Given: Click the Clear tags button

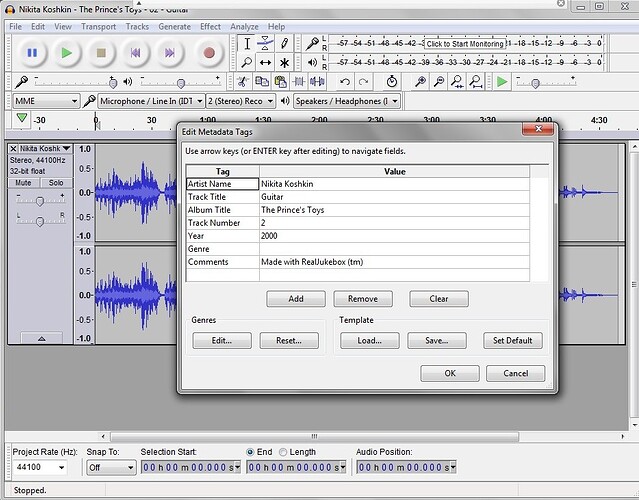Looking at the screenshot, I should pyautogui.click(x=439, y=299).
